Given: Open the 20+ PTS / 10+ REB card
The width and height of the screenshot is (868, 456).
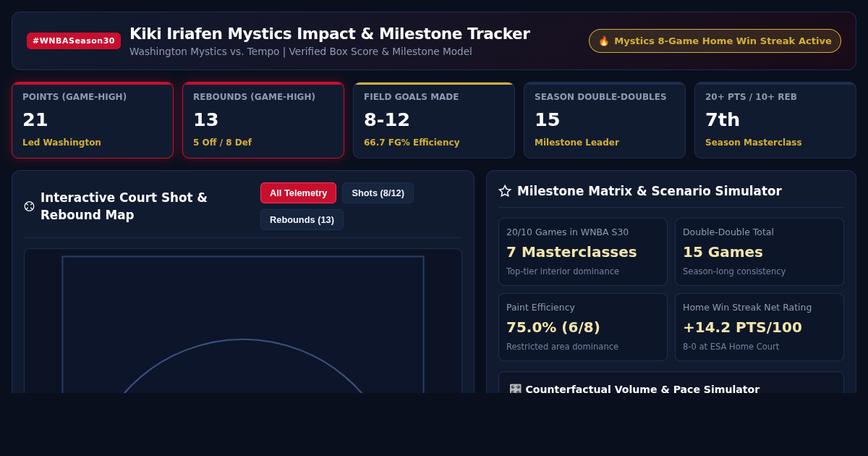Looking at the screenshot, I should (775, 120).
